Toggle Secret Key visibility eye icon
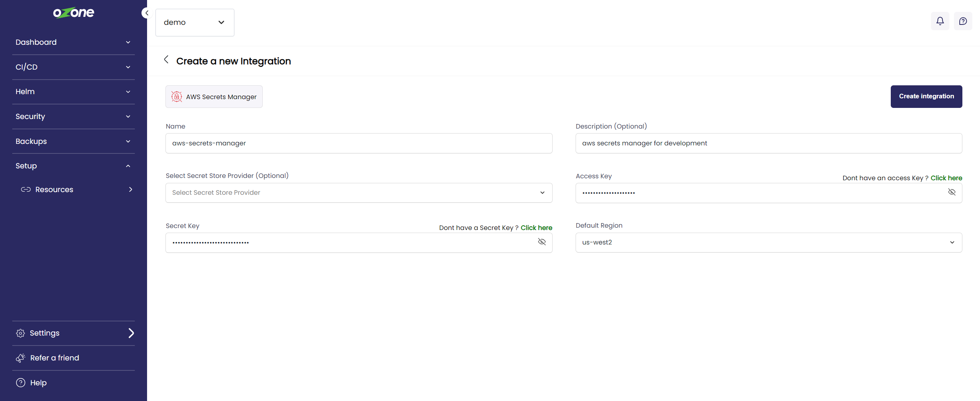Image resolution: width=980 pixels, height=401 pixels. pos(542,242)
